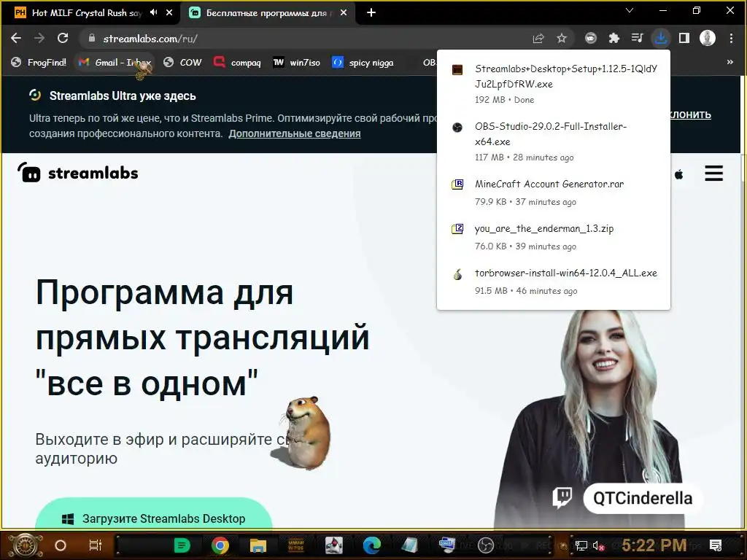The height and width of the screenshot is (560, 747).
Task: Open Task View on the taskbar
Action: 96,545
